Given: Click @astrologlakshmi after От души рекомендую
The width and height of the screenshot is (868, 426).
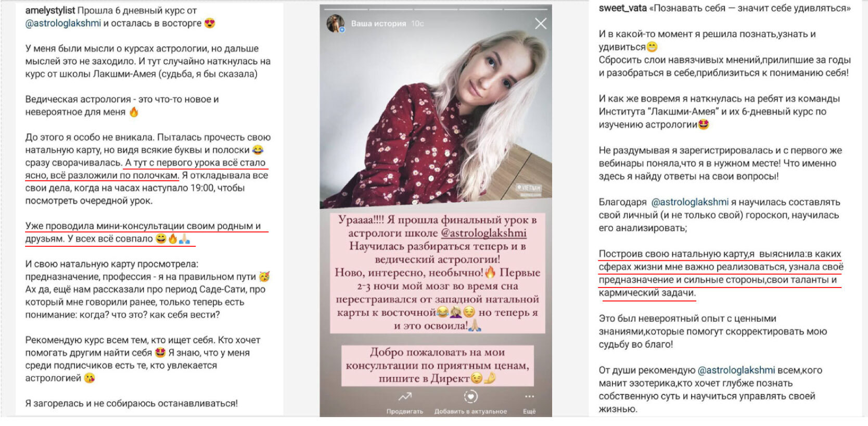Looking at the screenshot, I should click(736, 370).
